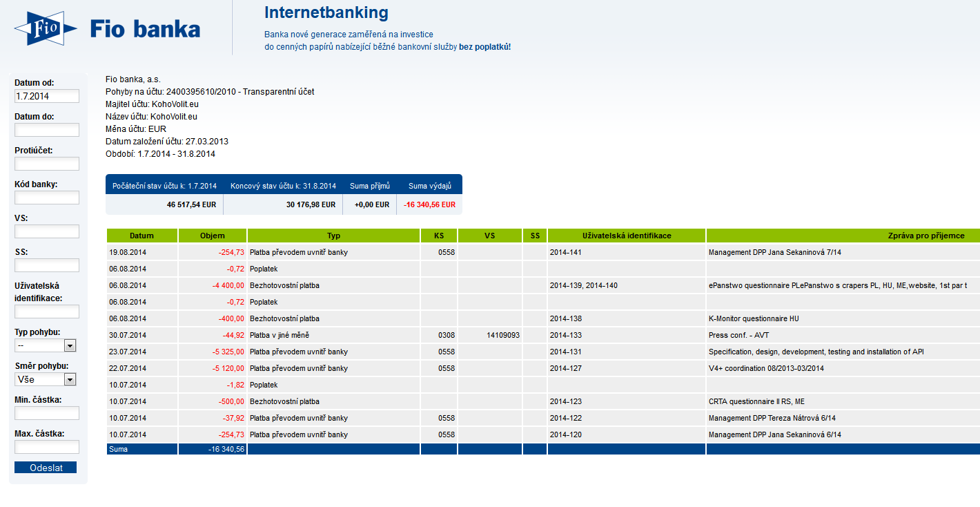Viewport: 980px width, 507px height.
Task: Click identification 2014-139, 2014-140
Action: pyautogui.click(x=584, y=285)
